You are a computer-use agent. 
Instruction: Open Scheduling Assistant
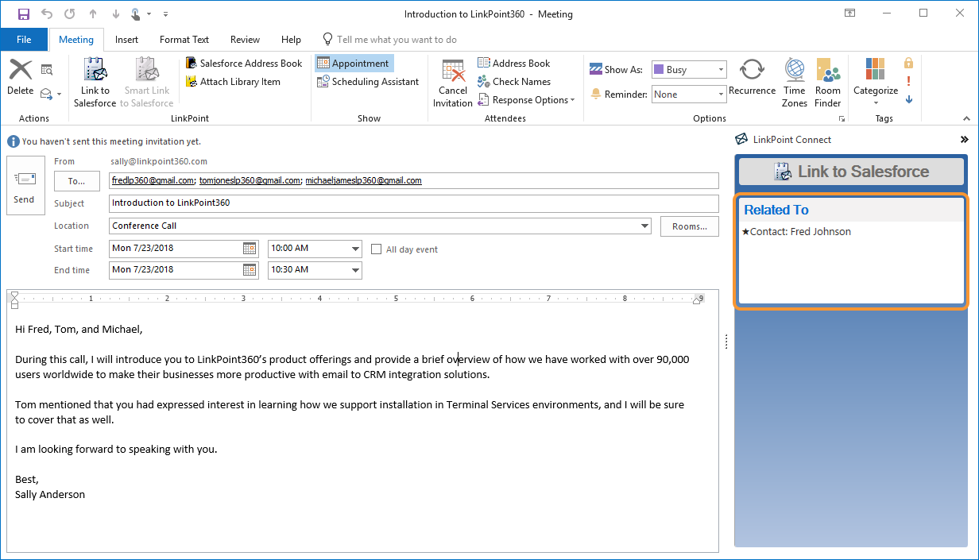pos(368,82)
